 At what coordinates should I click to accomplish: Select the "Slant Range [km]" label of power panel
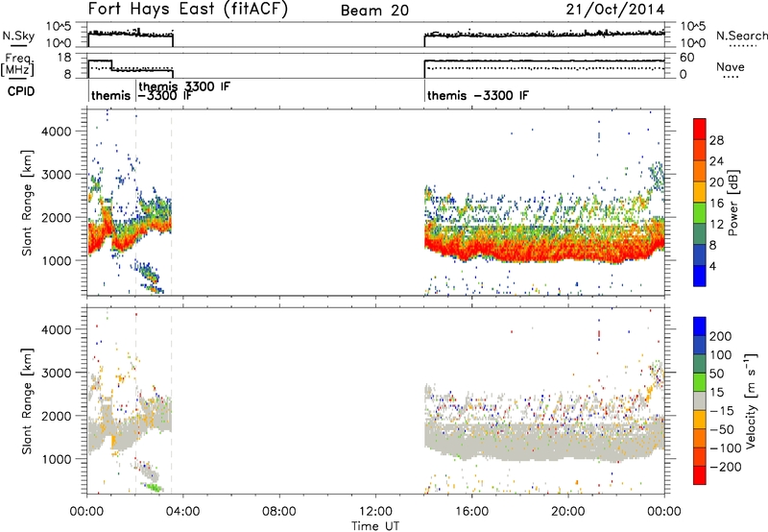coord(27,203)
